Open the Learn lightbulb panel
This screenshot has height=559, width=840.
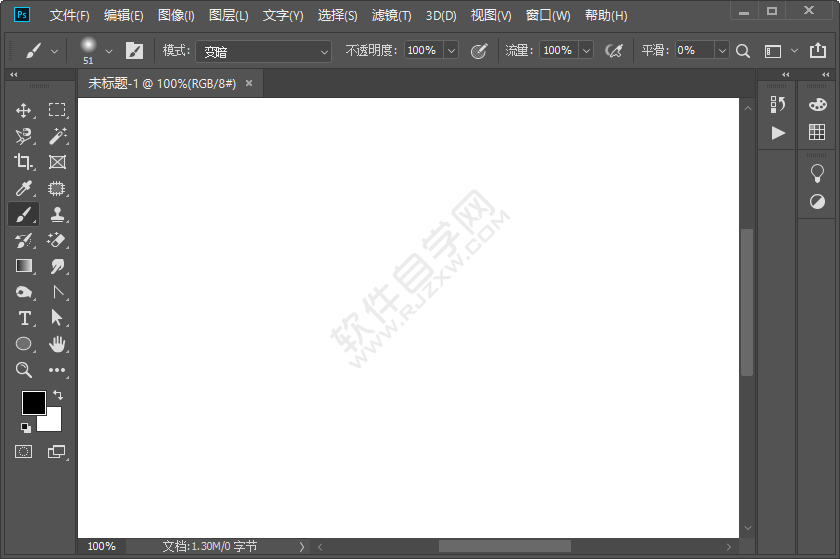point(817,174)
